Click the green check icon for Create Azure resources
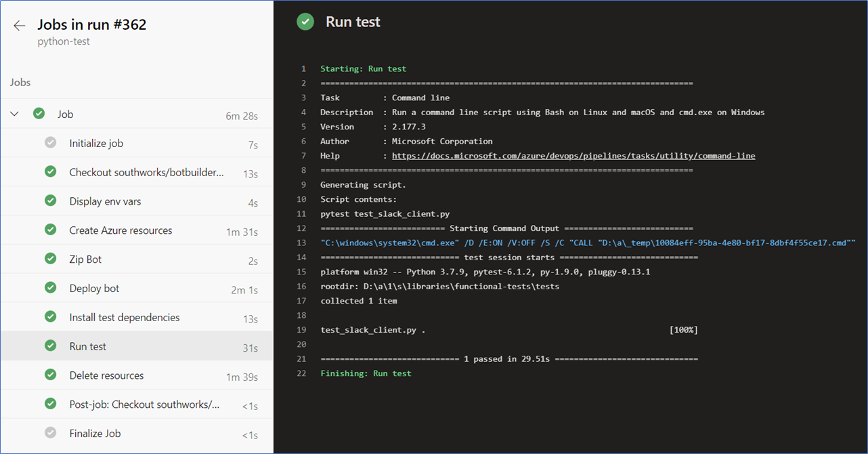Image resolution: width=868 pixels, height=454 pixels. tap(51, 230)
